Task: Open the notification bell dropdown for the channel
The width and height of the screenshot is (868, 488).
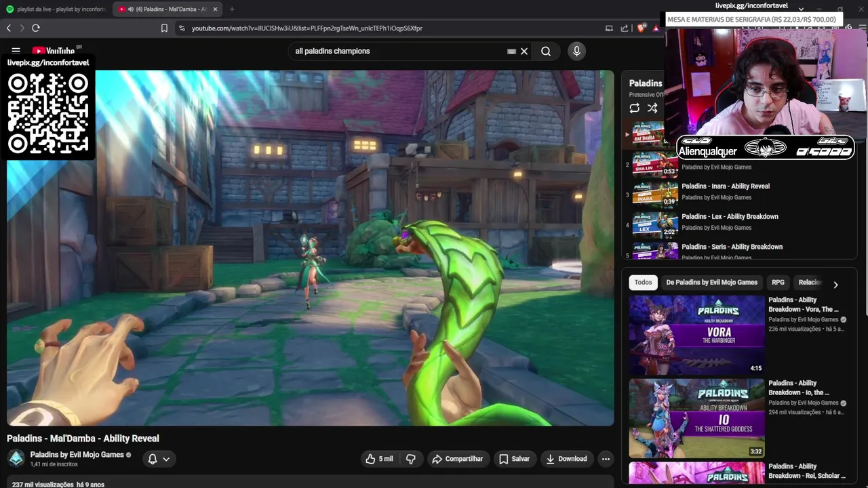Action: (159, 459)
